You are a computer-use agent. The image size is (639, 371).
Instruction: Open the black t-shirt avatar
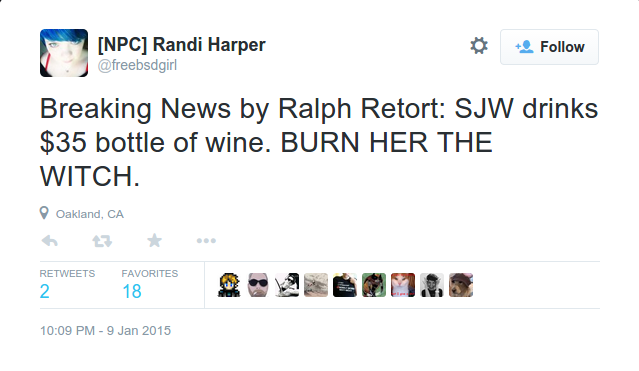pos(345,285)
